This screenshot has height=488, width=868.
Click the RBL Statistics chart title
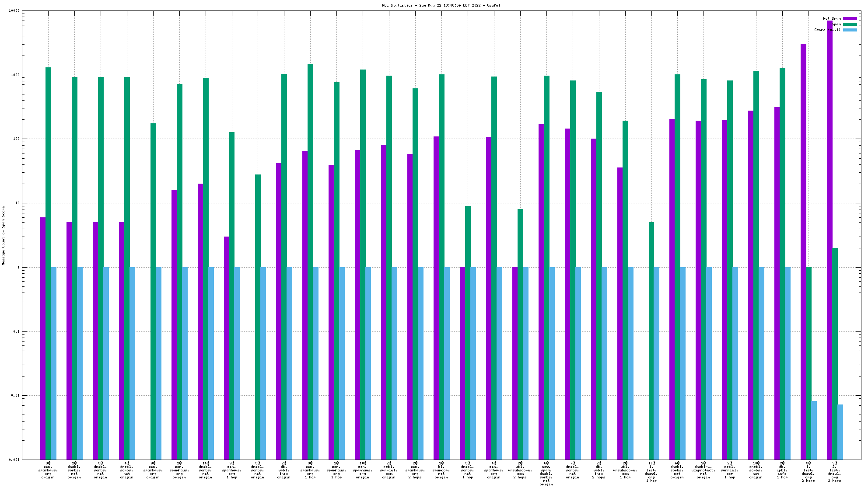(441, 5)
